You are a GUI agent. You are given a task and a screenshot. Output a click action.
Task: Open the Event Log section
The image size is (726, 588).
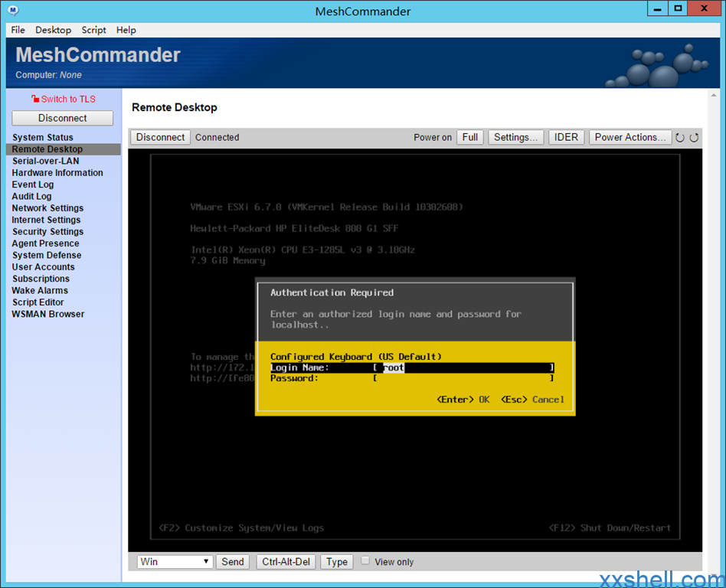pos(33,185)
